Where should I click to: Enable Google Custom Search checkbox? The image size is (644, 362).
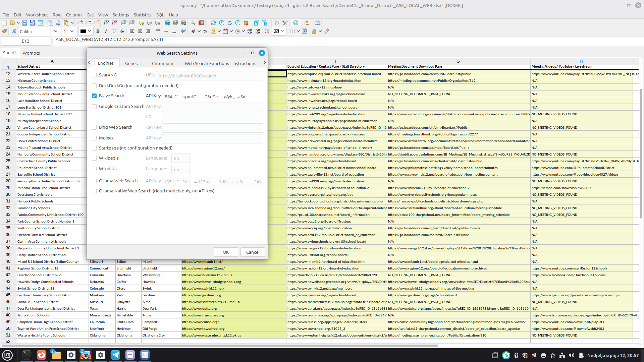click(94, 107)
